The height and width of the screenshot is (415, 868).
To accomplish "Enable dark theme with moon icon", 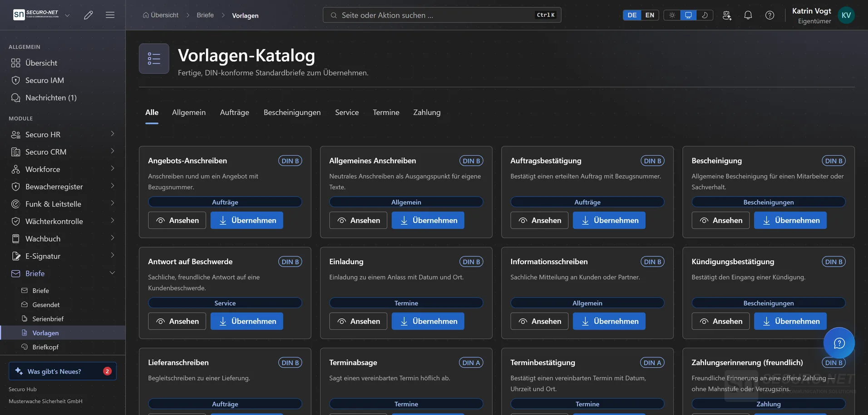I will [x=705, y=15].
